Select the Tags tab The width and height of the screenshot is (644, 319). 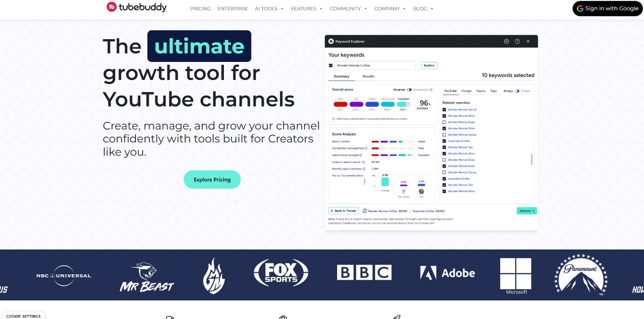pyautogui.click(x=494, y=91)
